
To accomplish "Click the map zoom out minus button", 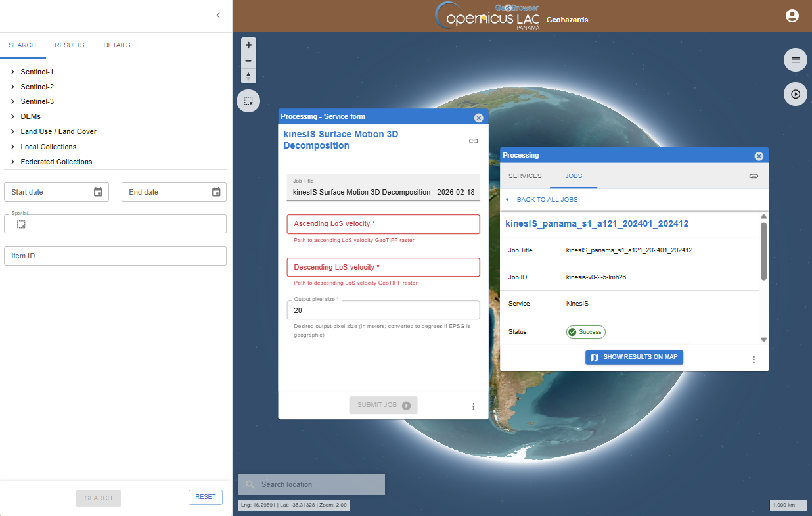I will point(248,60).
